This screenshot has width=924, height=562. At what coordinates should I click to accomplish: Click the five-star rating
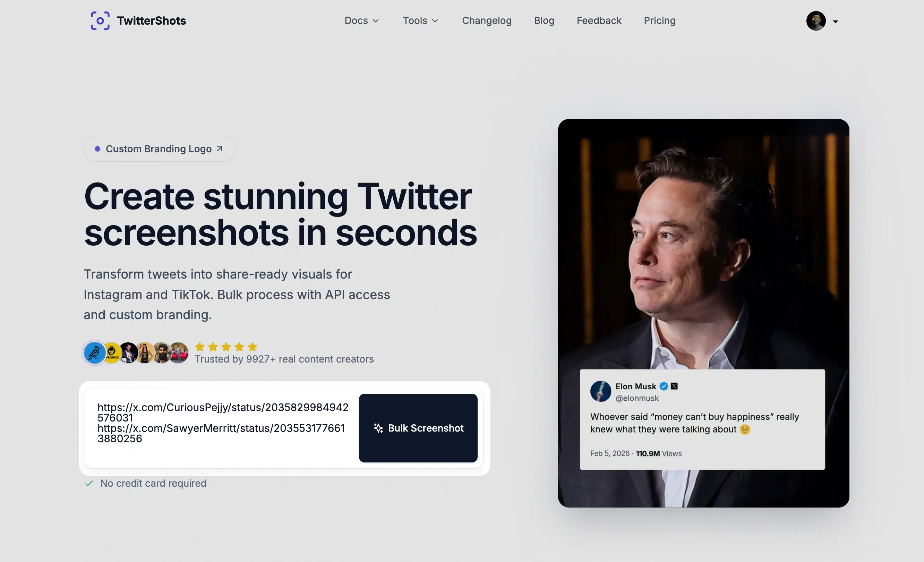(x=226, y=347)
